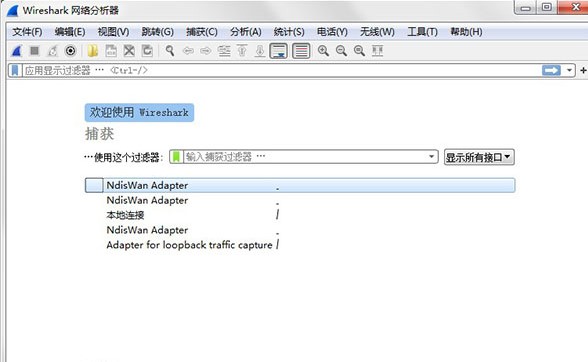The width and height of the screenshot is (588, 362).
Task: Expand the capture filter dropdown arrow
Action: pyautogui.click(x=432, y=157)
